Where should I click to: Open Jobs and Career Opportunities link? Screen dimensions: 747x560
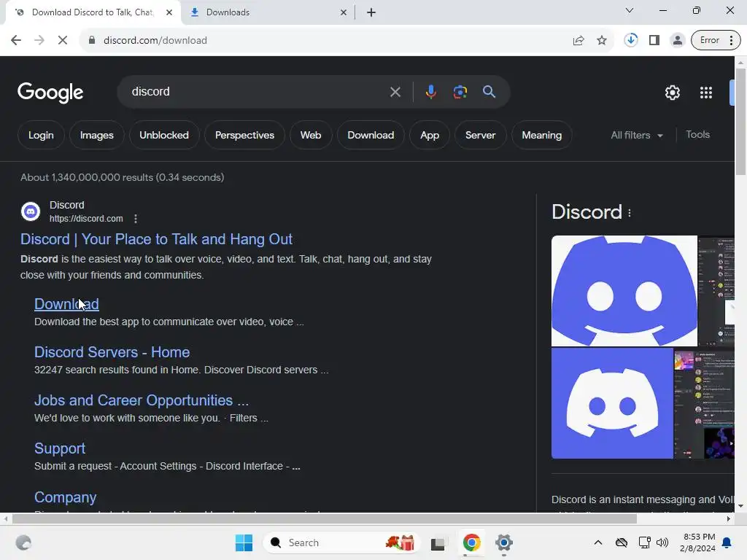point(142,400)
